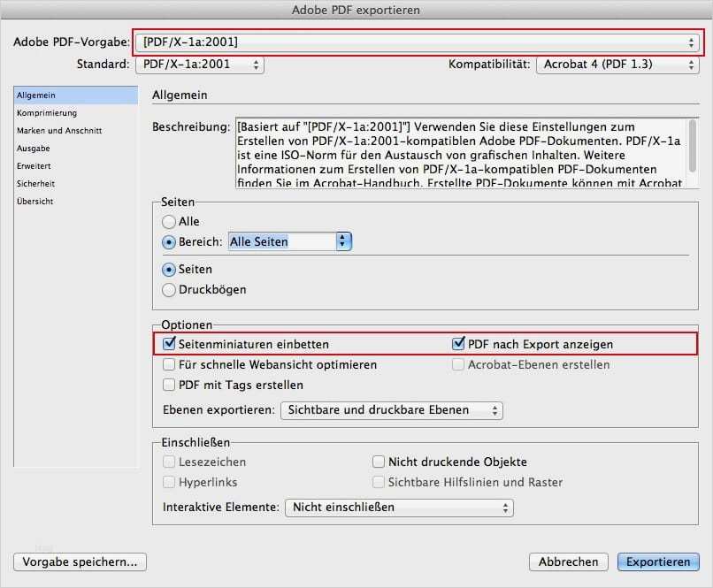
Task: Open the Kompatibilität Acrobat 4 dropdown
Action: [617, 65]
